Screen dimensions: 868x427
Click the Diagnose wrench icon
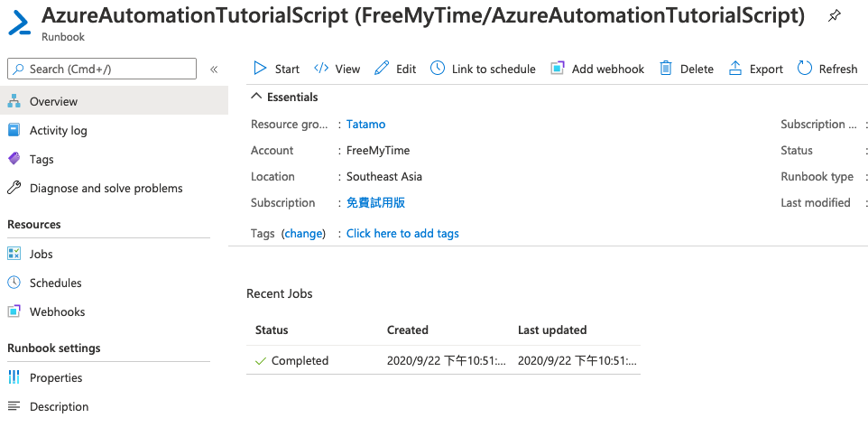pyautogui.click(x=14, y=188)
